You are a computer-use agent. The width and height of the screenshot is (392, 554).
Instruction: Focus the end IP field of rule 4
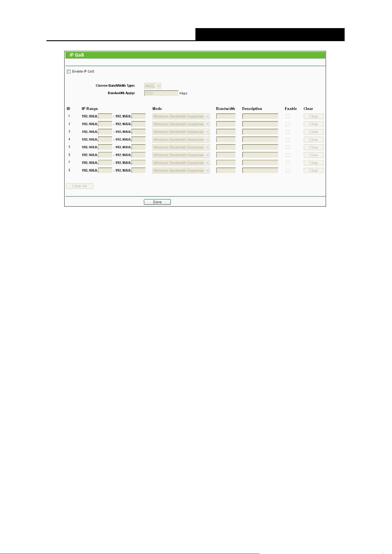coord(139,140)
